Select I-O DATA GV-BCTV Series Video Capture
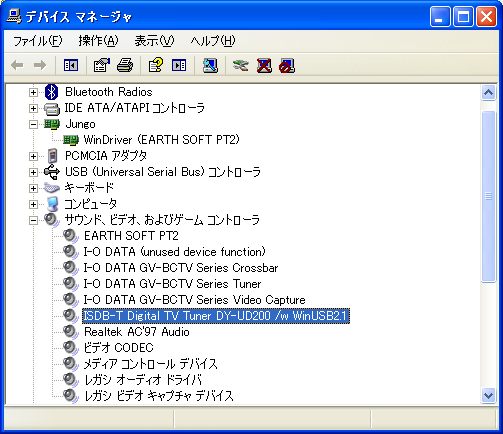Screen dimensions: 503x434 (194, 300)
